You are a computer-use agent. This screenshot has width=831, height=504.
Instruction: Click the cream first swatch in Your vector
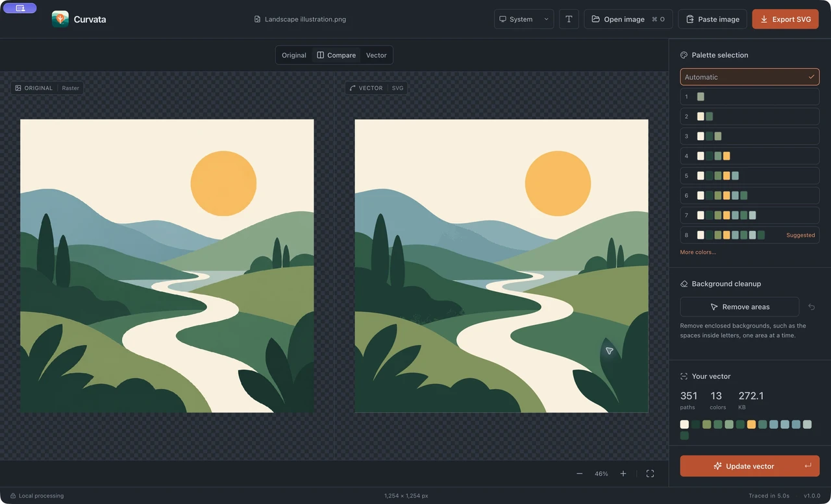(684, 424)
